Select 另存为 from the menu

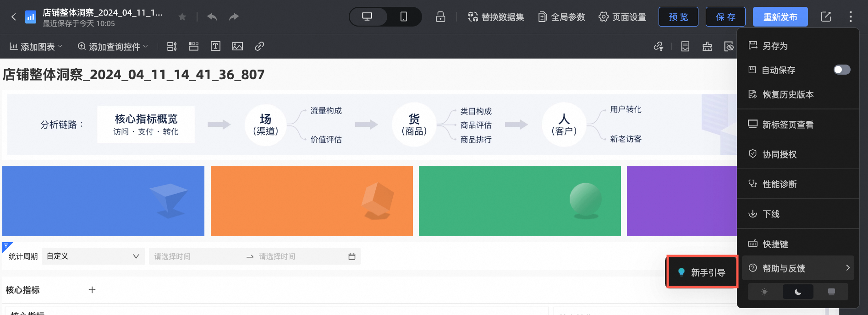click(x=798, y=46)
